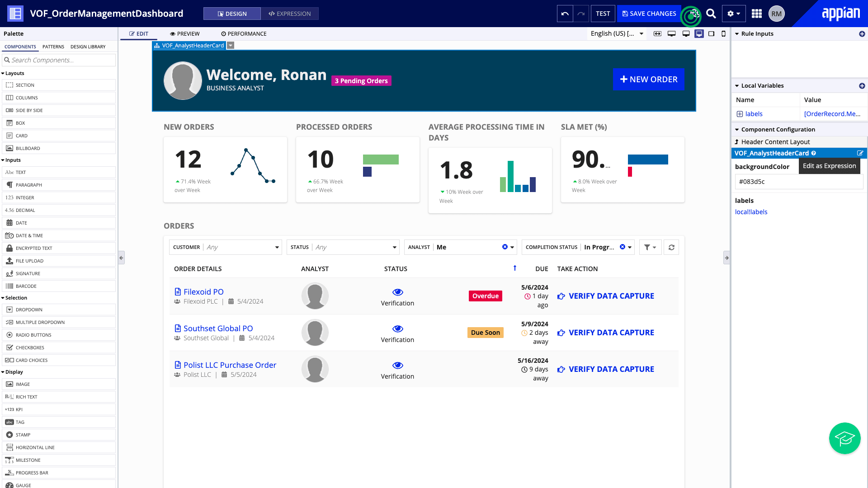Image resolution: width=868 pixels, height=488 pixels.
Task: Choose the Milestone display component
Action: click(x=59, y=460)
